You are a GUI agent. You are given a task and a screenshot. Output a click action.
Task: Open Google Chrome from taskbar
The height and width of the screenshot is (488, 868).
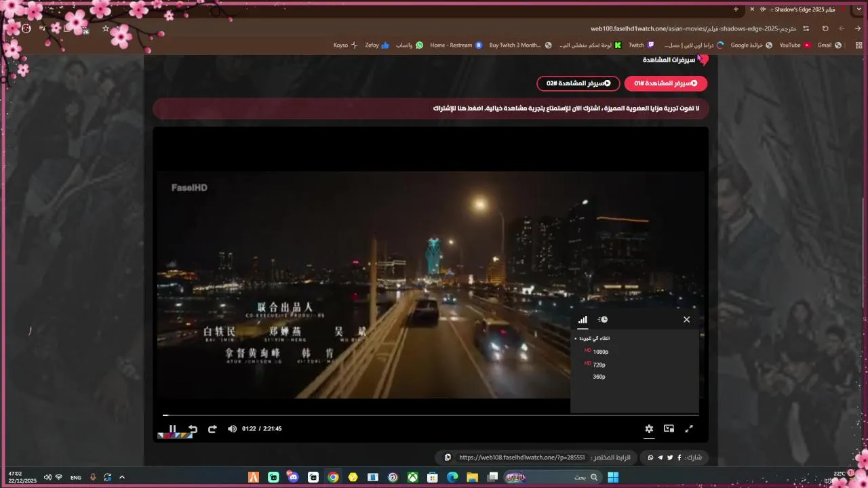point(333,477)
